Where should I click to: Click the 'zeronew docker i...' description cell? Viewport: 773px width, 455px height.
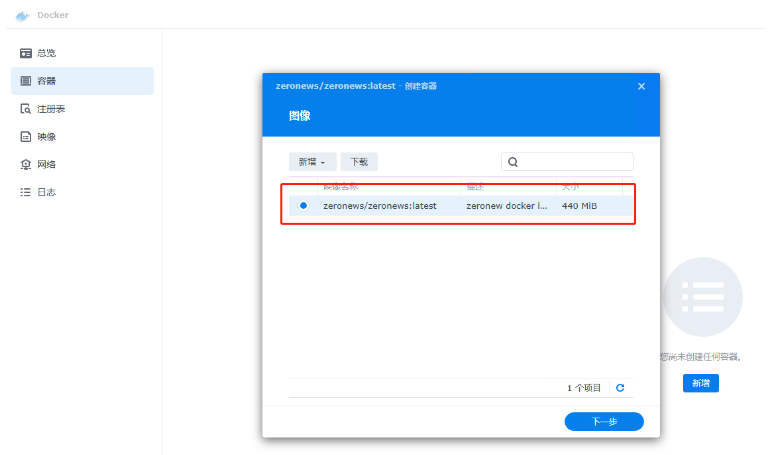pos(507,206)
